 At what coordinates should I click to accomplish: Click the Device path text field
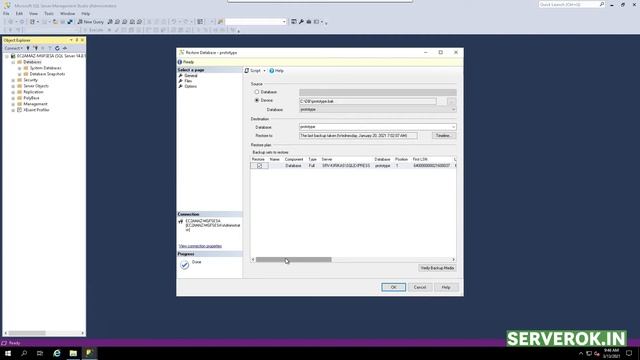[x=367, y=101]
